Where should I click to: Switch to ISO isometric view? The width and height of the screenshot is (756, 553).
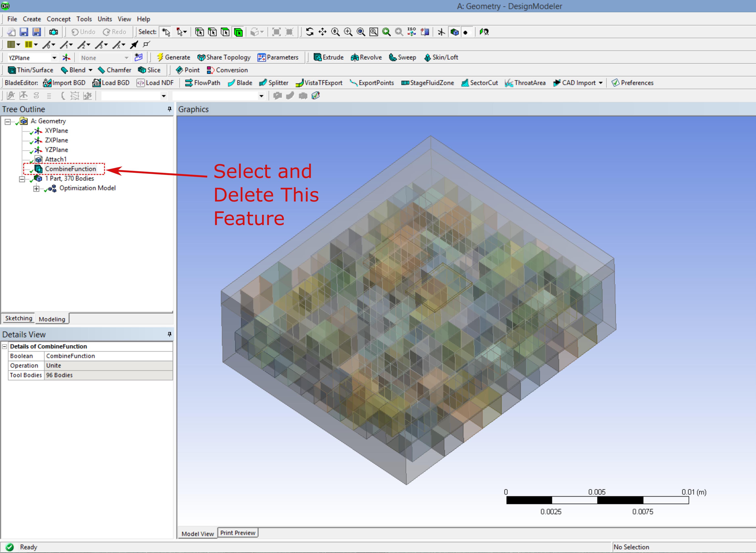click(412, 32)
